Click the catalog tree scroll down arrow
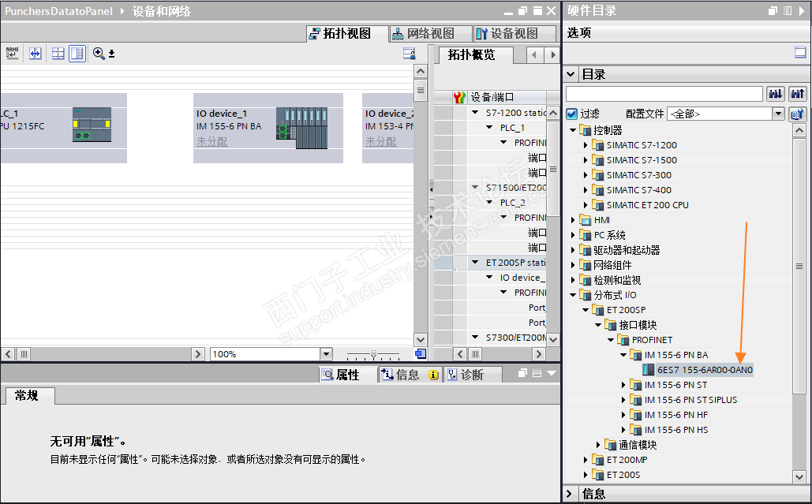 tap(799, 476)
